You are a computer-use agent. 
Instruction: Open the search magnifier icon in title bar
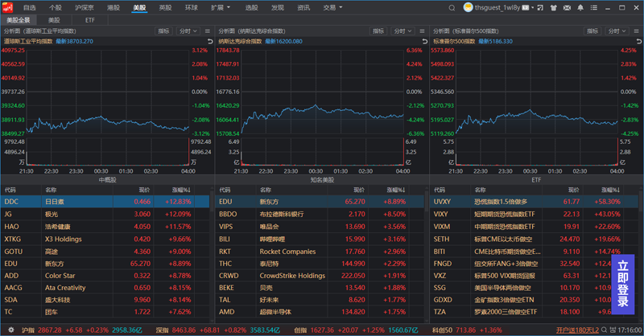452,8
